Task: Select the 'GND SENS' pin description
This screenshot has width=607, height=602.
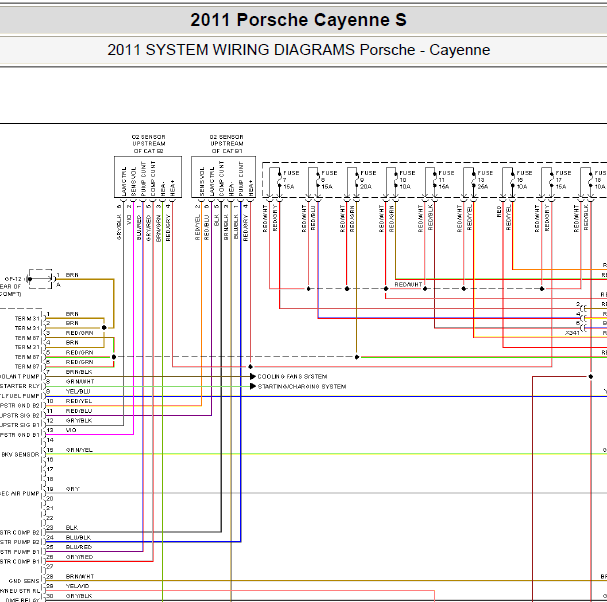Action: [x=24, y=581]
